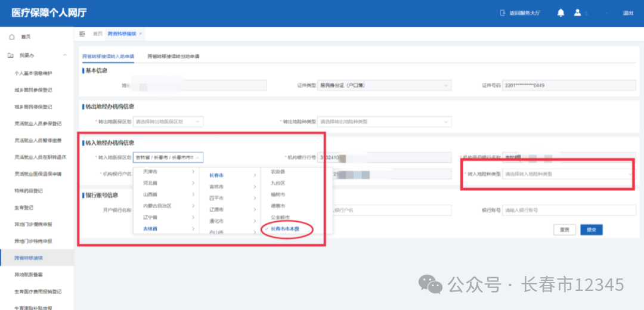Select the 跨省转移接续转入地申请 tab
The height and width of the screenshot is (310, 644).
click(108, 57)
